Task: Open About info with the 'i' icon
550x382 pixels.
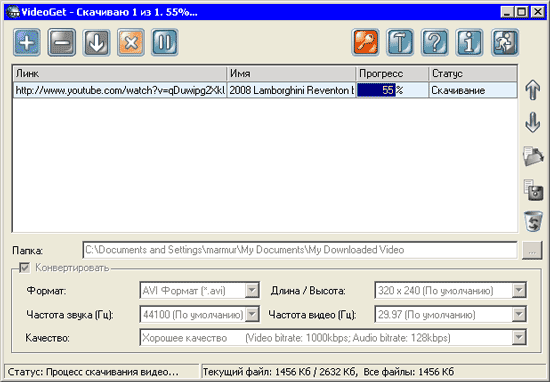Action: pos(470,42)
